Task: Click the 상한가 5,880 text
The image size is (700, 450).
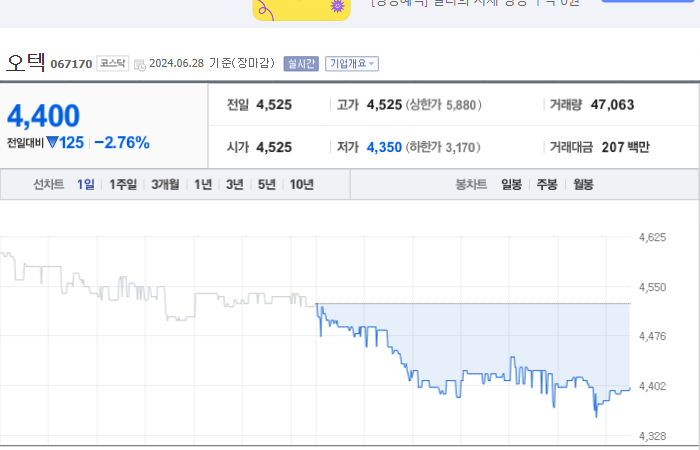Action: 444,105
